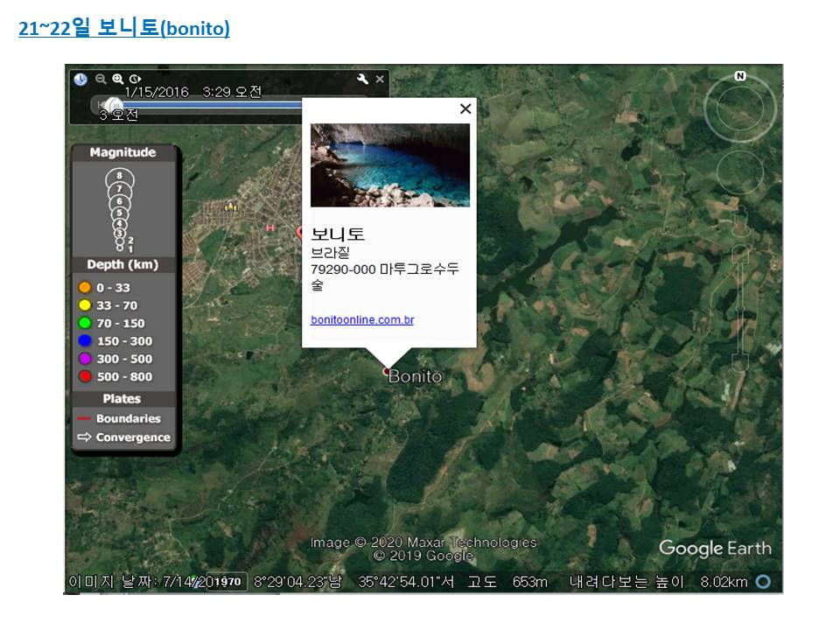The height and width of the screenshot is (630, 840).
Task: Click the compass N north indicator
Action: [740, 76]
